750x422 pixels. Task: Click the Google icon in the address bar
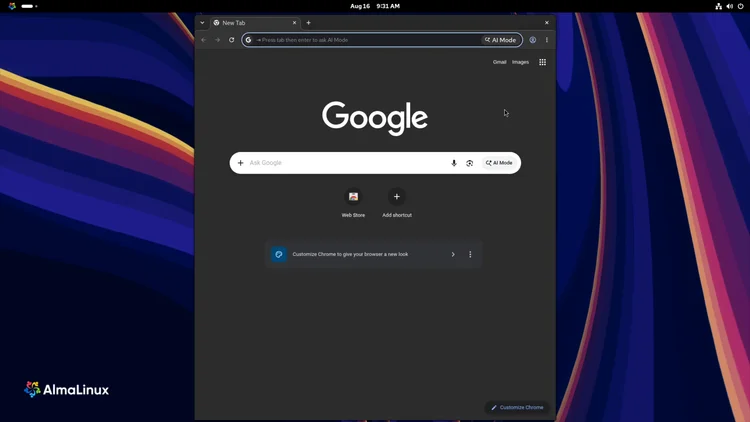coord(248,40)
